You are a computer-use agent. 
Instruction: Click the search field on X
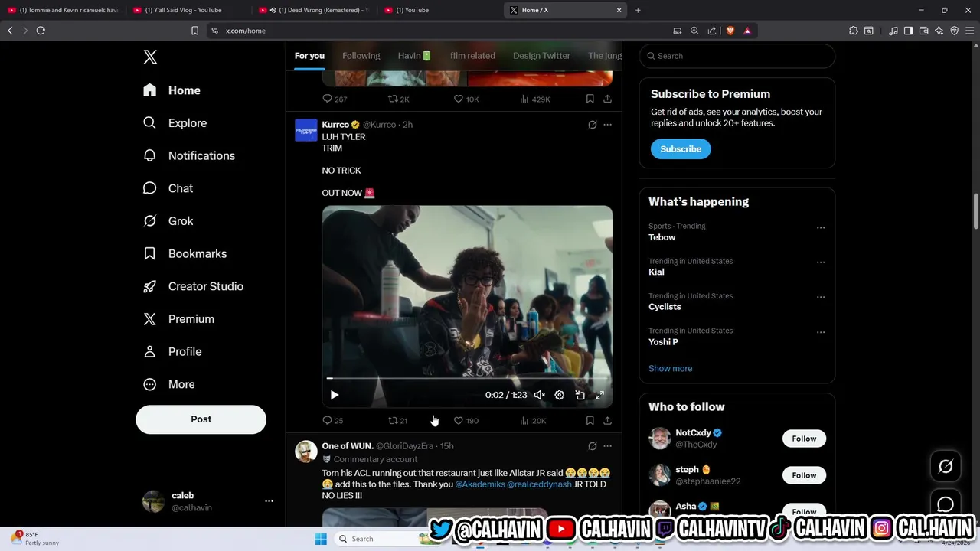pyautogui.click(x=737, y=56)
